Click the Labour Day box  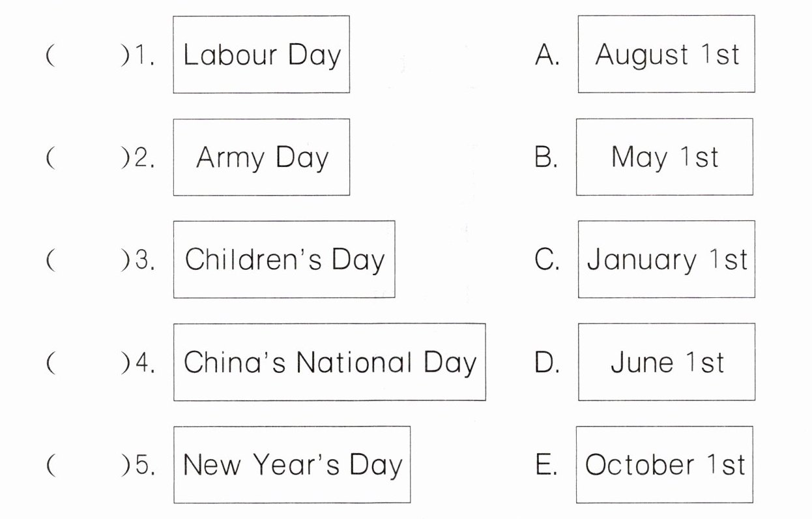[261, 55]
